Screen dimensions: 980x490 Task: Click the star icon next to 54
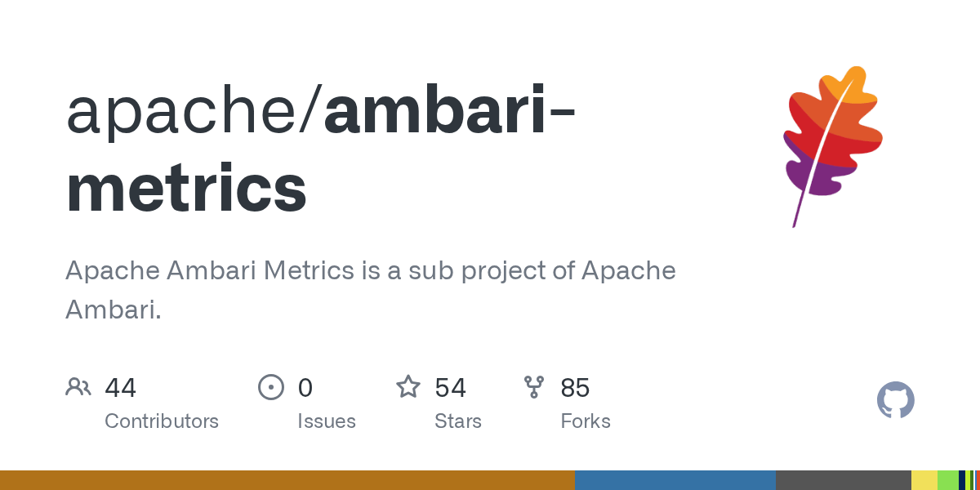point(408,386)
